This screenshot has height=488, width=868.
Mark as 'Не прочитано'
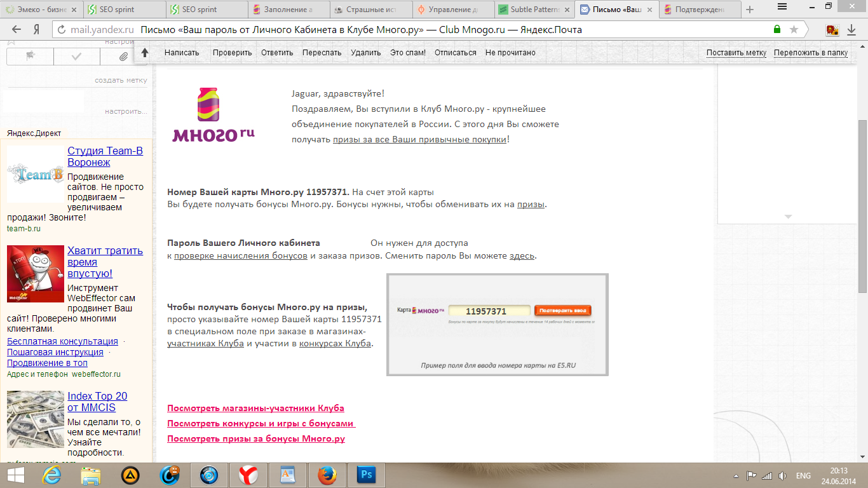pyautogui.click(x=510, y=53)
